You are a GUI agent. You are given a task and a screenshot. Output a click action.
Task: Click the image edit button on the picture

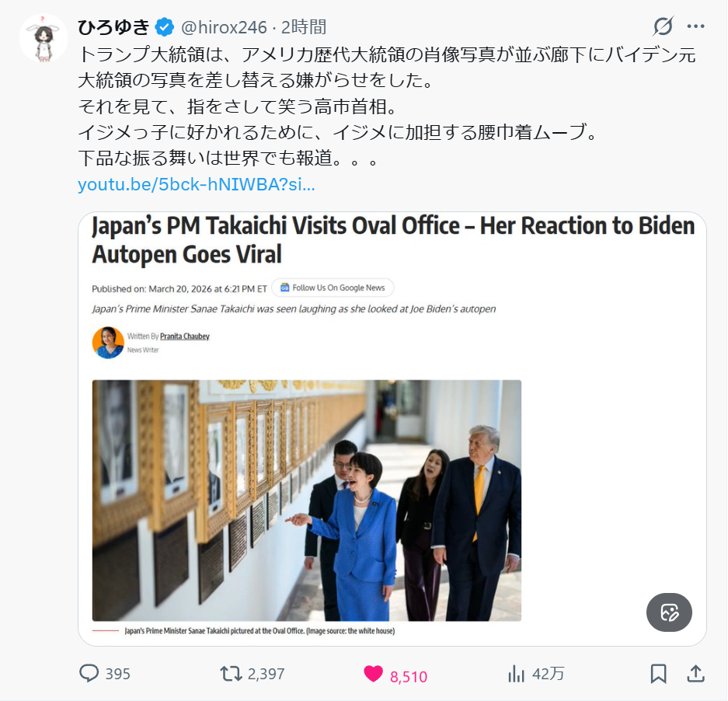(669, 612)
